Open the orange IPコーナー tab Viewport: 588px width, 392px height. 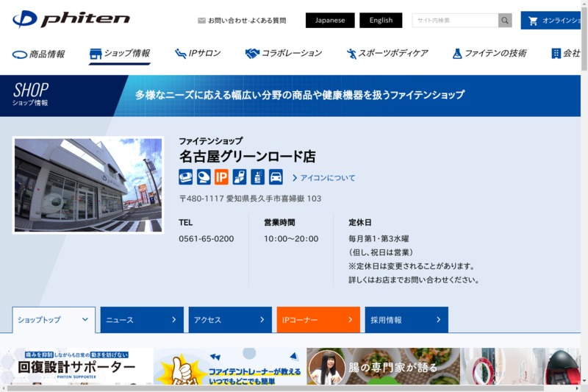(318, 320)
